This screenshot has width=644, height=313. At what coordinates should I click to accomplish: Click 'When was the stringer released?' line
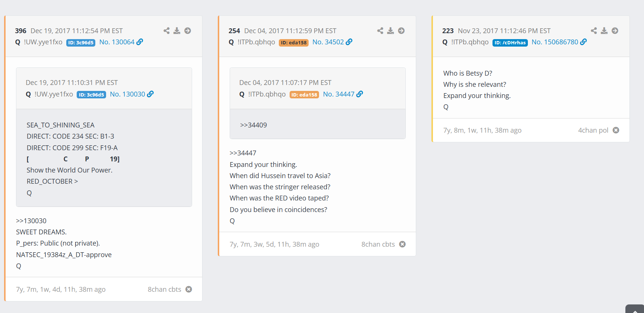pos(280,187)
